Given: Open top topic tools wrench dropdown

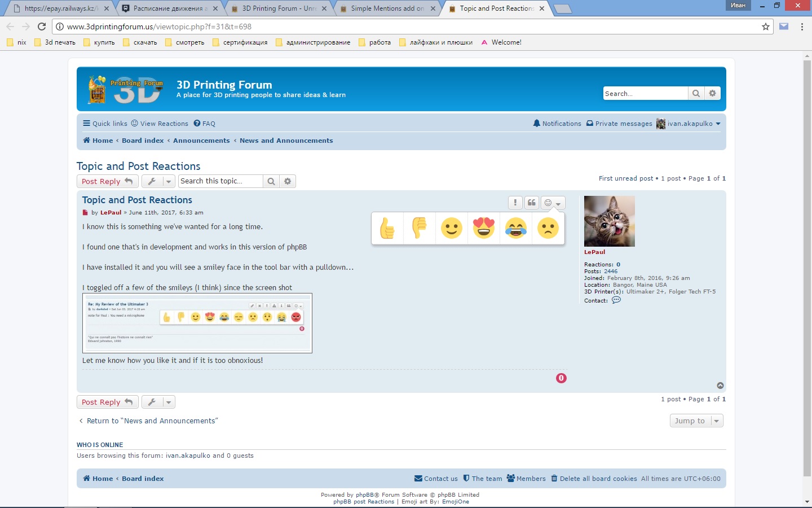Looking at the screenshot, I should [x=158, y=181].
